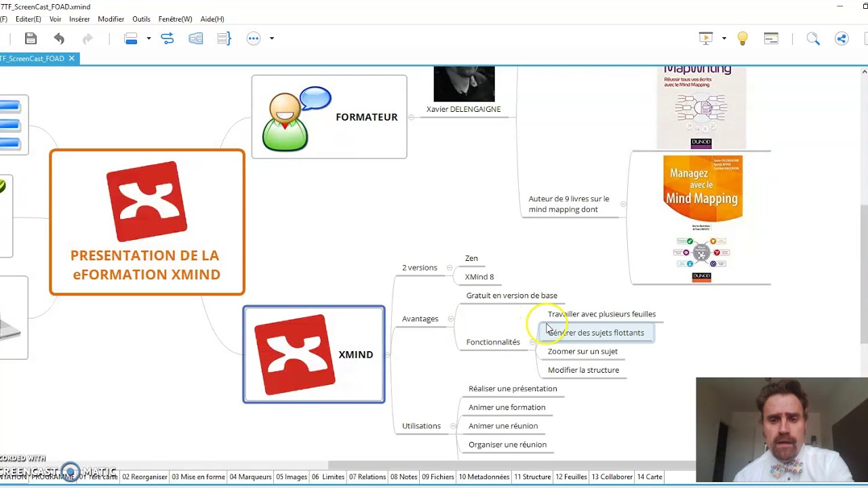Viewport: 868px width, 488px height.
Task: Select the central PRESENTATION DE LA eFORMATION XMIND topic
Action: tap(147, 222)
